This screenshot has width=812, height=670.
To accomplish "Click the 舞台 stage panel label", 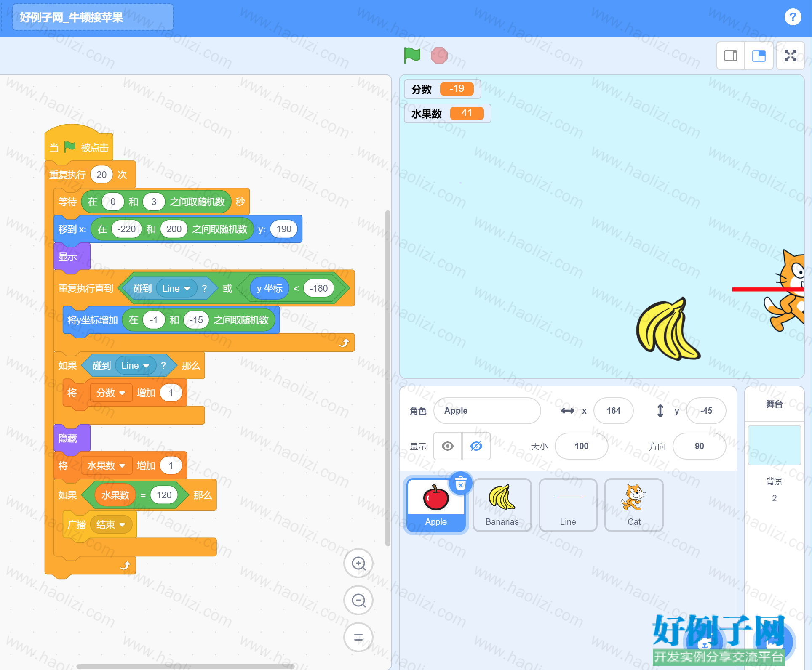I will pyautogui.click(x=774, y=404).
